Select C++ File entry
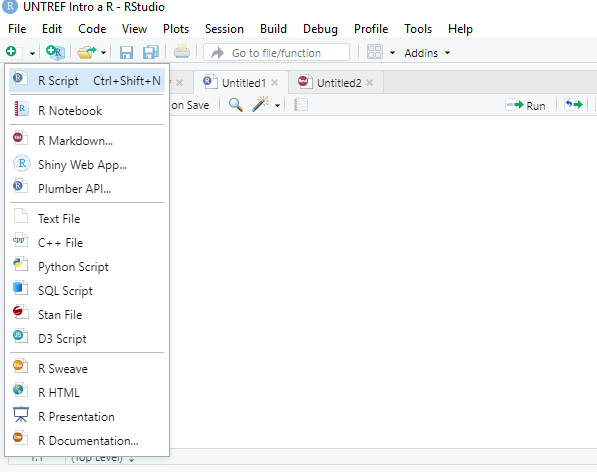 (x=87, y=242)
